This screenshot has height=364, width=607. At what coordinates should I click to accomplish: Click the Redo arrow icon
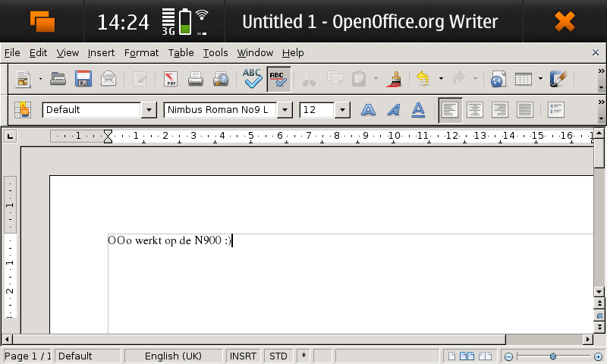[459, 79]
